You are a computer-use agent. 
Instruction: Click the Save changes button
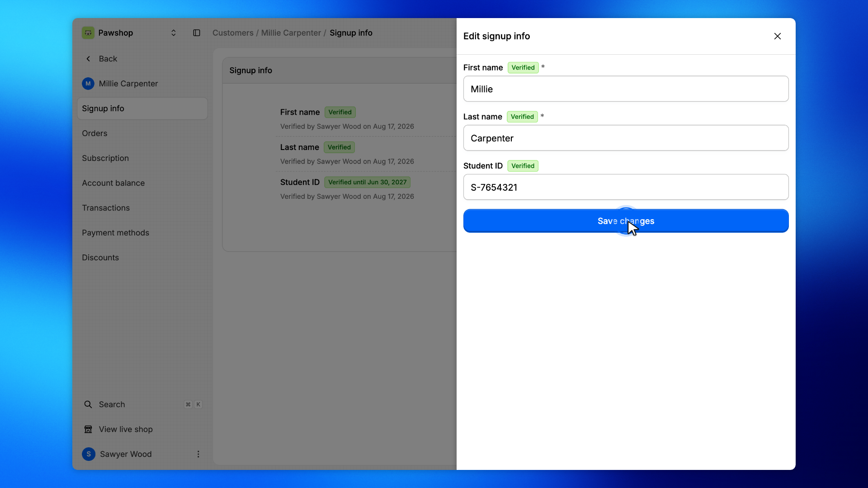click(x=626, y=221)
